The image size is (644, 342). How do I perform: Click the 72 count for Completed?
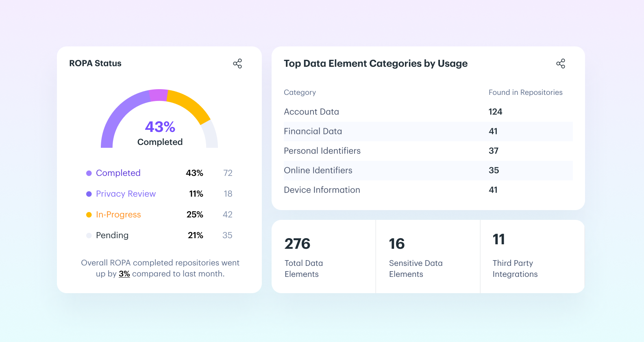(x=228, y=173)
